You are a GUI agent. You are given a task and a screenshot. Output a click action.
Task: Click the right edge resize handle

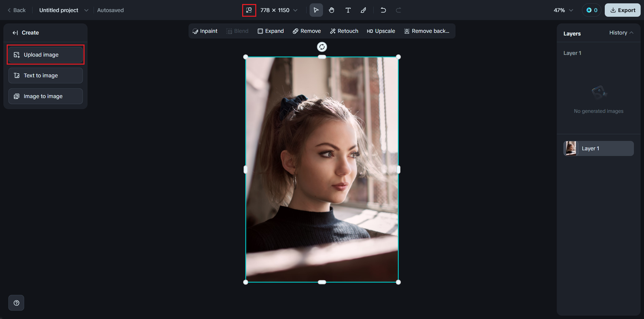[x=398, y=169]
